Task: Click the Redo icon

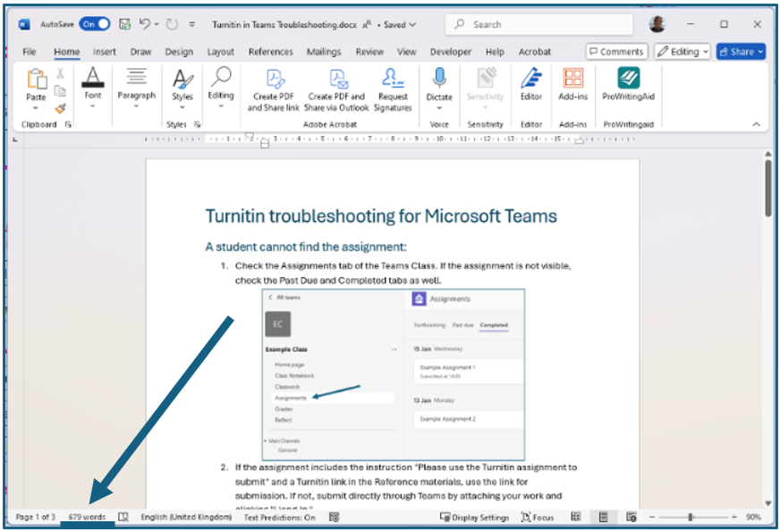Action: (172, 24)
